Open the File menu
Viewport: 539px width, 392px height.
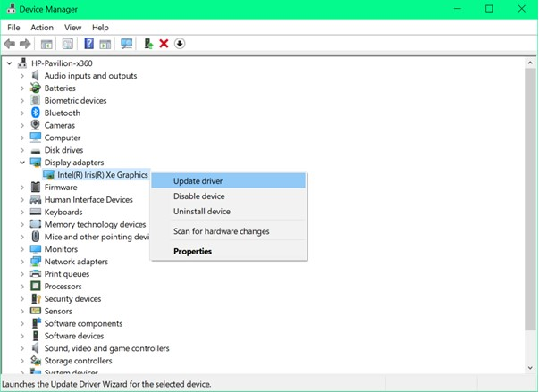click(13, 28)
